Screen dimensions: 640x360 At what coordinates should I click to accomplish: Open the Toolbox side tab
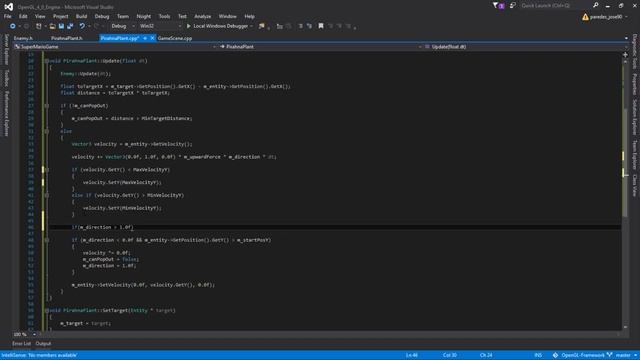(6, 78)
